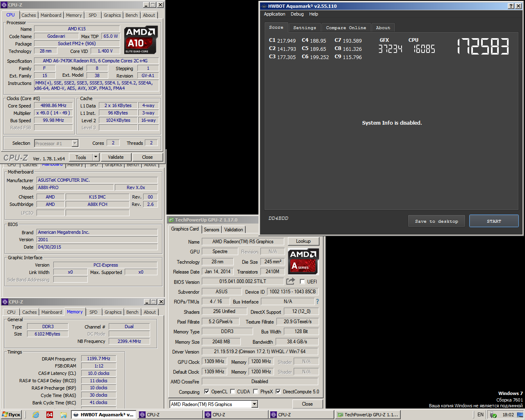Click the Bus Speed value 99.98 MHz

pyautogui.click(x=53, y=120)
